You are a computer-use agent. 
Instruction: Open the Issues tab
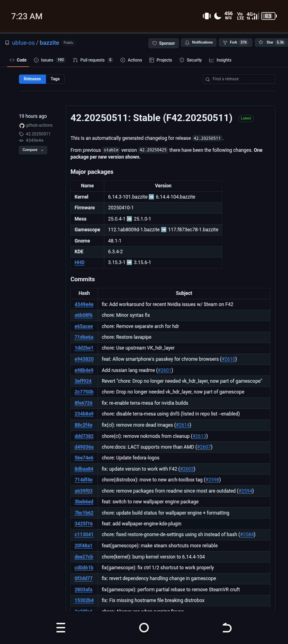[x=50, y=60]
